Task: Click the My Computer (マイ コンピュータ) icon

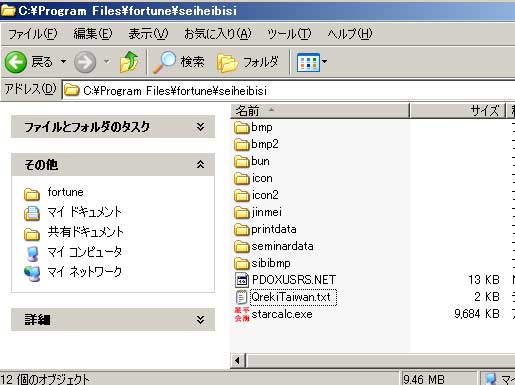Action: pyautogui.click(x=32, y=254)
